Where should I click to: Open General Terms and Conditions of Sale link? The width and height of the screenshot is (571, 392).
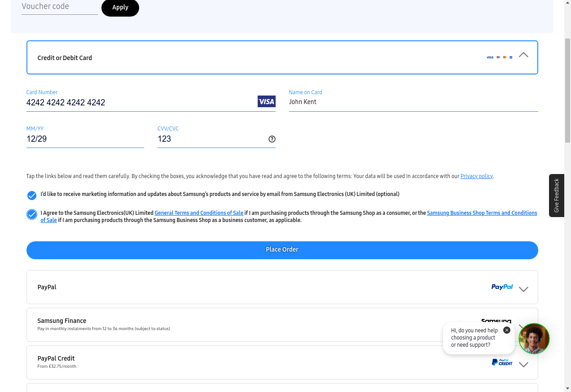pos(199,213)
